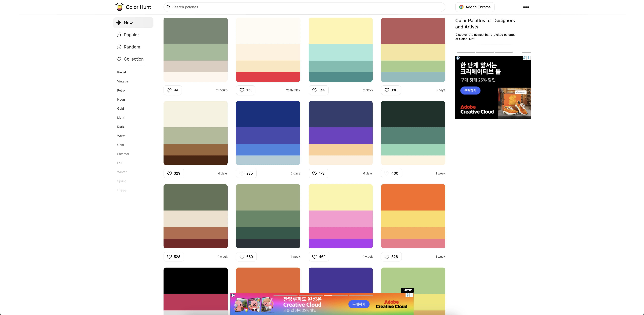
Task: Like the palette with 173 likes
Action: (318, 173)
